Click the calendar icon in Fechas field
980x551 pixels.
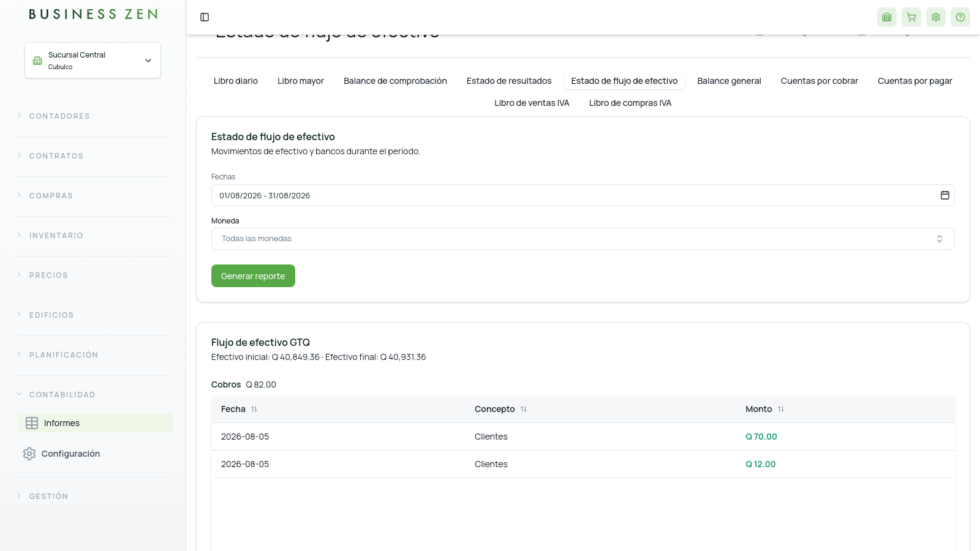point(945,195)
